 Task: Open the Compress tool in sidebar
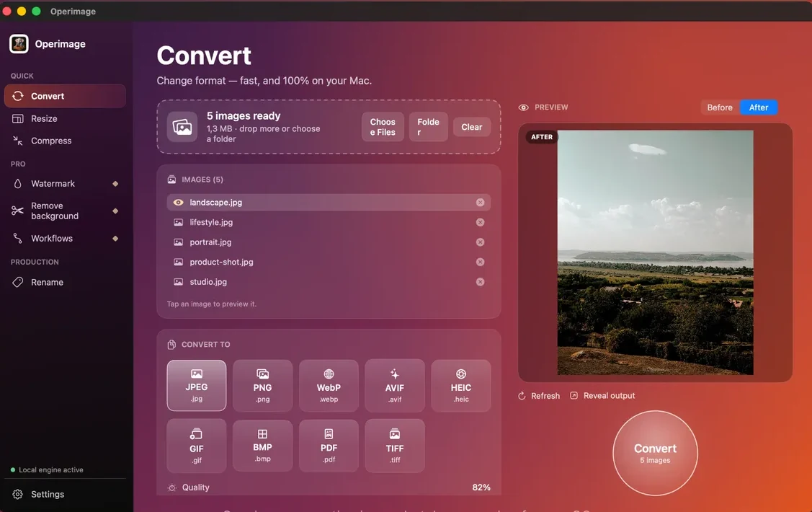coord(65,141)
